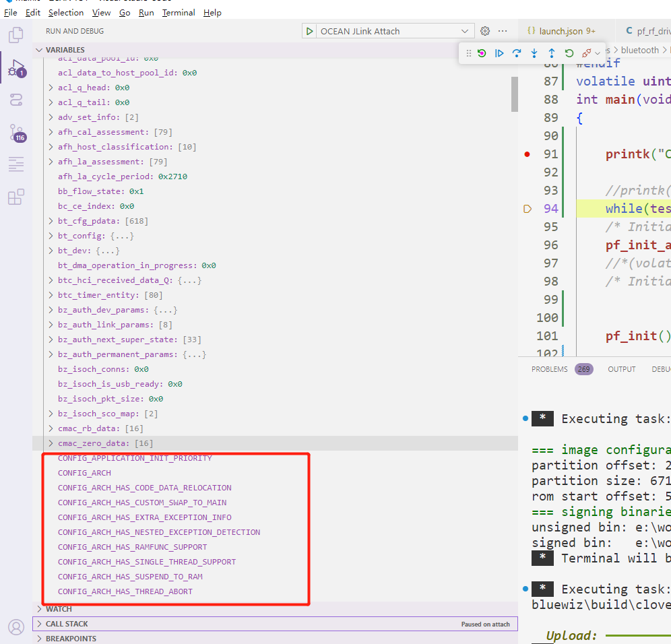Image resolution: width=671 pixels, height=644 pixels.
Task: Open the Terminal menu
Action: click(x=178, y=12)
